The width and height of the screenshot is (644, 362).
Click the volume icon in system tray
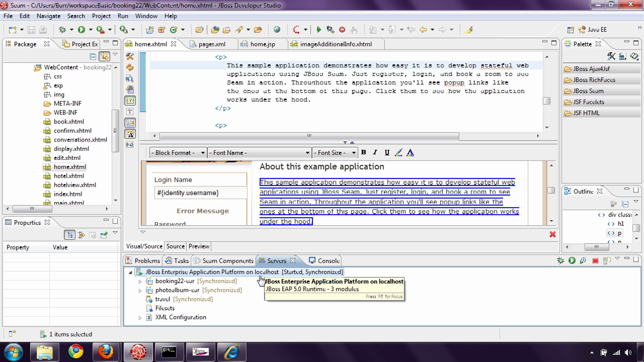click(x=628, y=352)
